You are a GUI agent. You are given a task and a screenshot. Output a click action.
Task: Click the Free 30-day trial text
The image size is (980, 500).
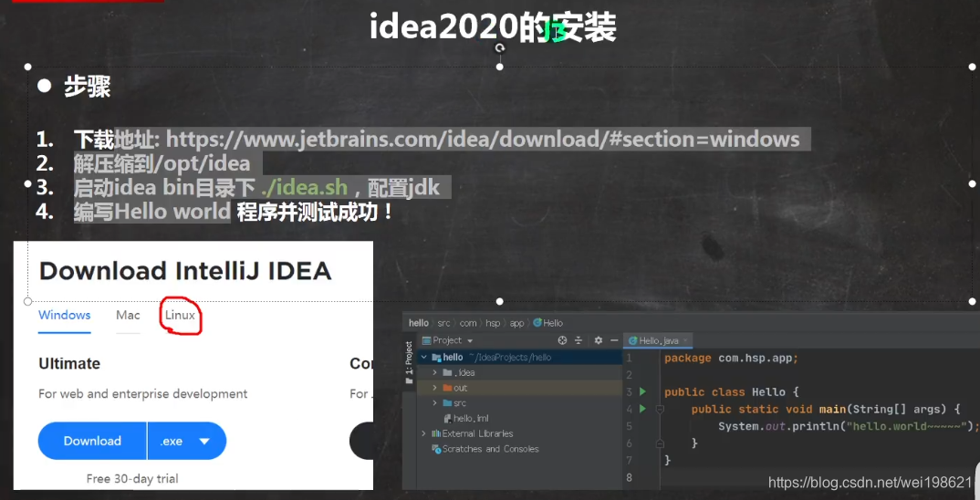(132, 479)
